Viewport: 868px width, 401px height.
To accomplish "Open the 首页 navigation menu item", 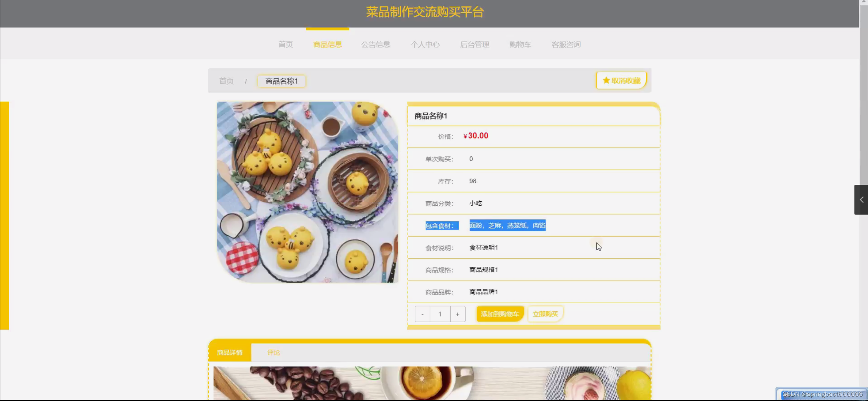I will point(285,44).
